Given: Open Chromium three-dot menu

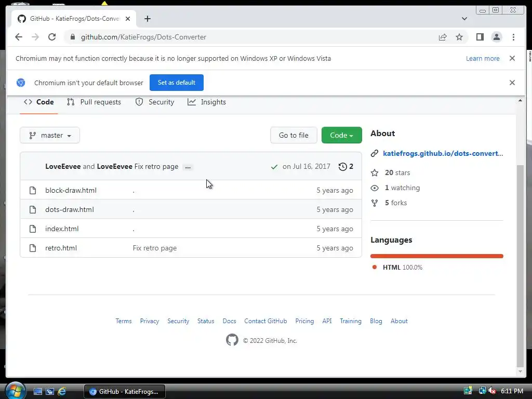Looking at the screenshot, I should [x=513, y=37].
